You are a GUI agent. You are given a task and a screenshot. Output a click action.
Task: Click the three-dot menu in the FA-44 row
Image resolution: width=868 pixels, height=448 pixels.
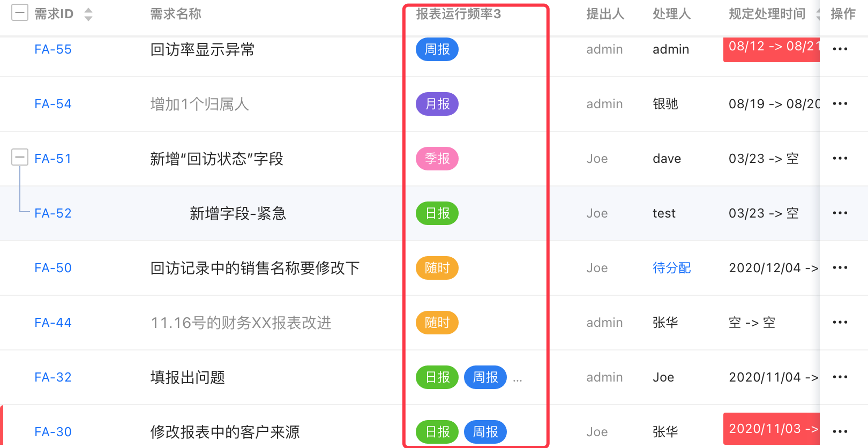[x=840, y=323]
